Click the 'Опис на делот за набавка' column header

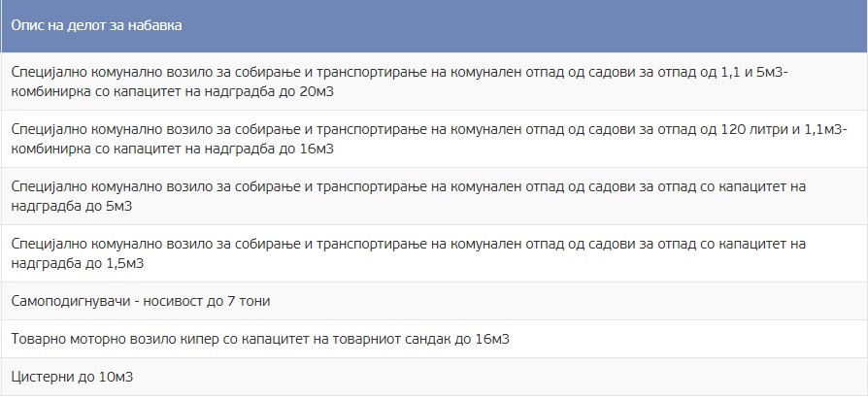[95, 25]
